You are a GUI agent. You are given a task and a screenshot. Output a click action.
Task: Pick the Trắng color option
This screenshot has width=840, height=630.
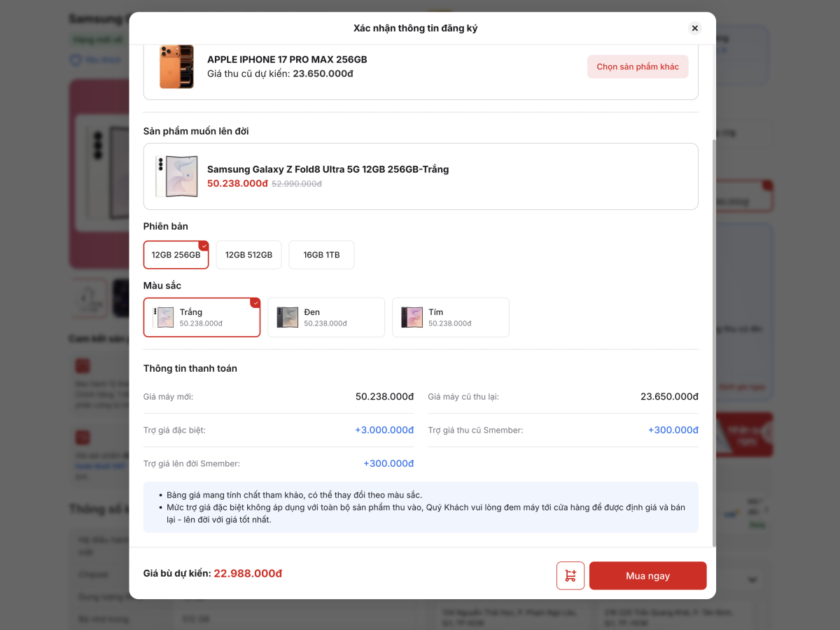click(x=202, y=317)
